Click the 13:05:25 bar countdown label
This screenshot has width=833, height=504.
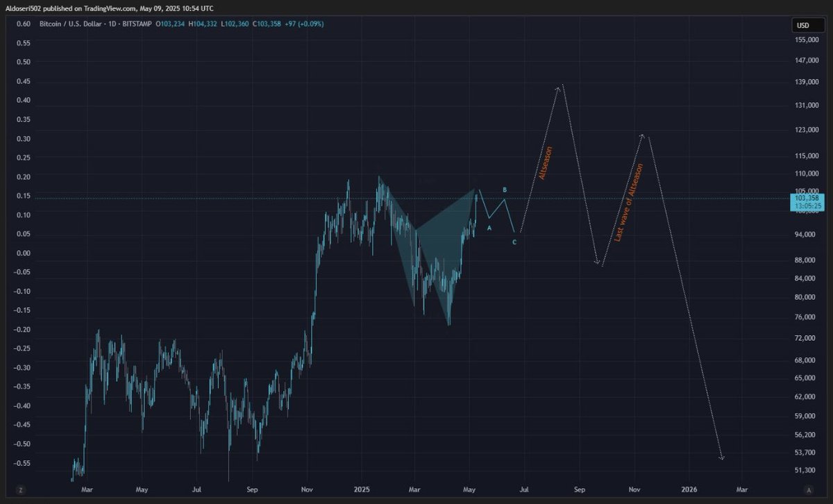tap(807, 206)
